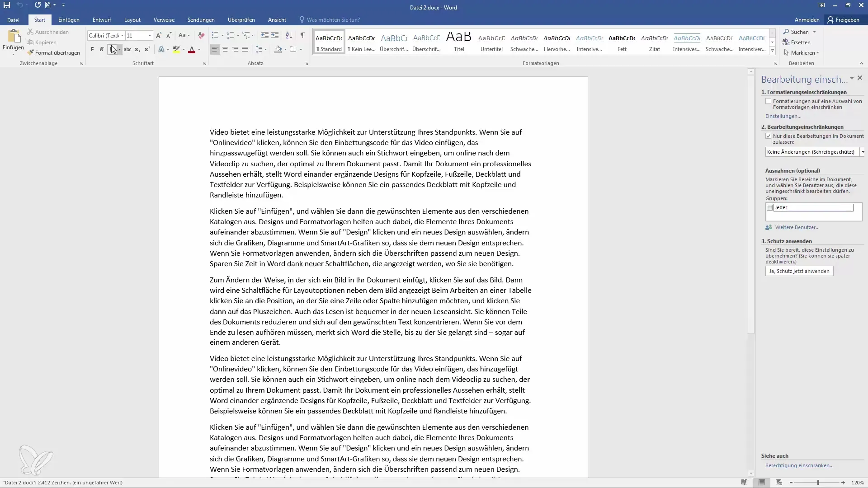Open Berechtigung einschränken... link
This screenshot has width=868, height=488.
pyautogui.click(x=799, y=465)
